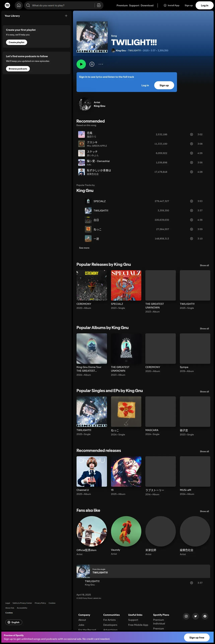Show all Popular Singles and EPs
Viewport: 215px width, 644px height.
pos(204,392)
